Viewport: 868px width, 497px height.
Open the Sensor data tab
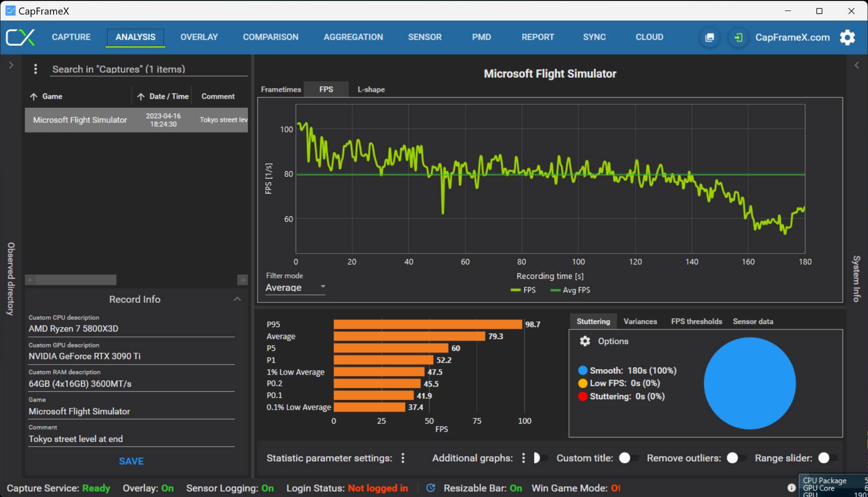tap(753, 321)
